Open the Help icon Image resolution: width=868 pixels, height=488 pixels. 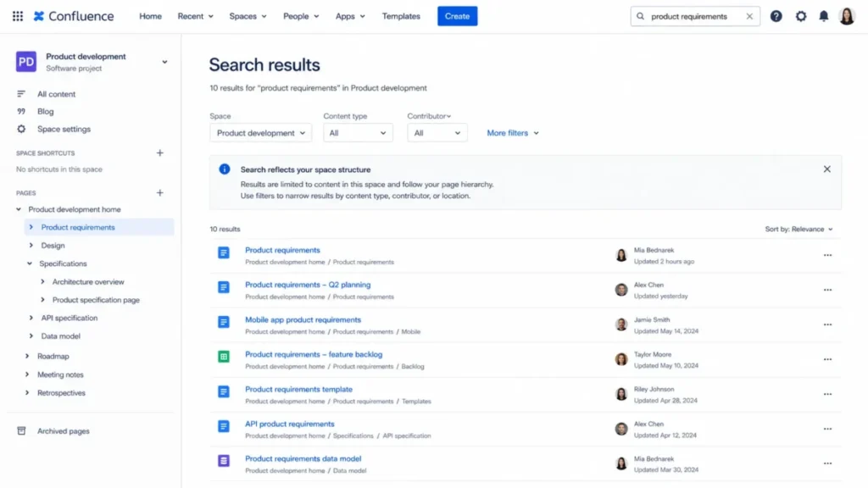pos(776,16)
